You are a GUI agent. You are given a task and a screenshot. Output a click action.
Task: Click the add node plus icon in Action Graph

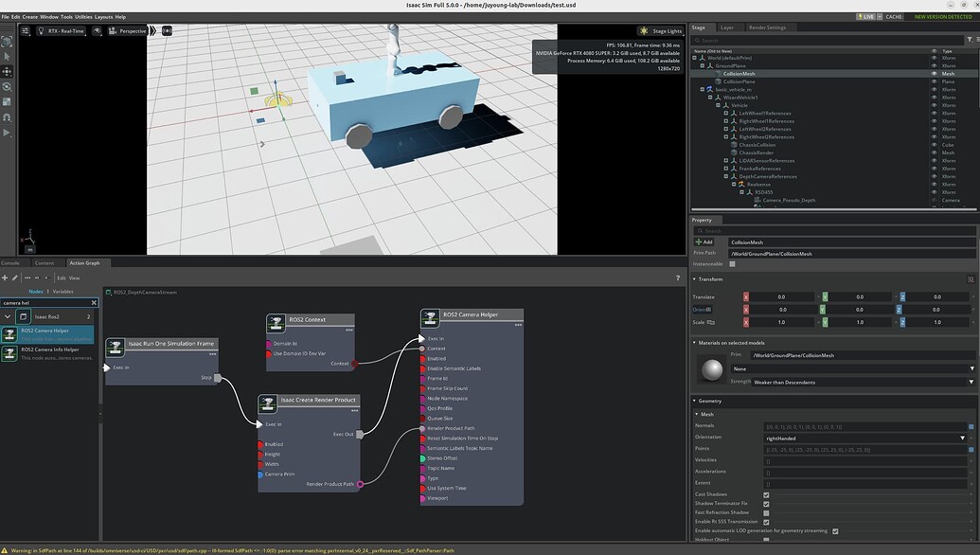click(x=5, y=277)
